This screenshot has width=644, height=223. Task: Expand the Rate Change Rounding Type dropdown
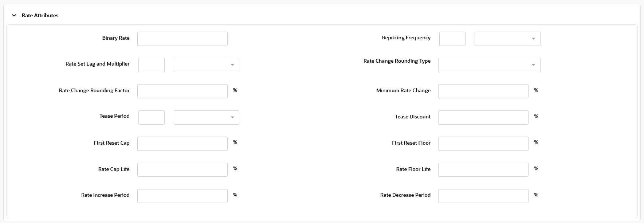[489, 65]
